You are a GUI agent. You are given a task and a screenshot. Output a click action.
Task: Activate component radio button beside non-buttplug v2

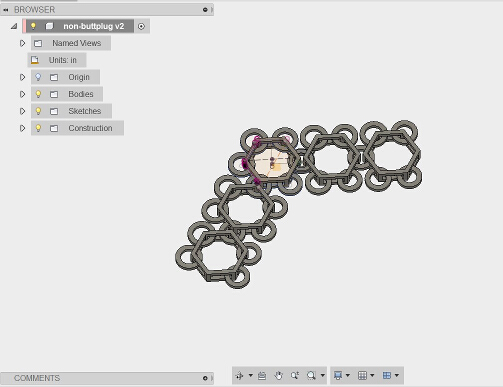[x=141, y=26]
